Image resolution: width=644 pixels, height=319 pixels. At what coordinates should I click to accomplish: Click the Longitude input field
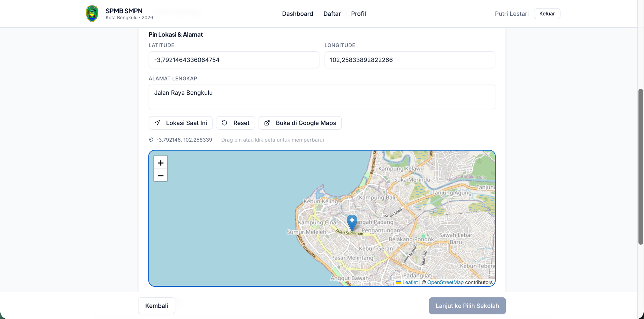pyautogui.click(x=410, y=60)
